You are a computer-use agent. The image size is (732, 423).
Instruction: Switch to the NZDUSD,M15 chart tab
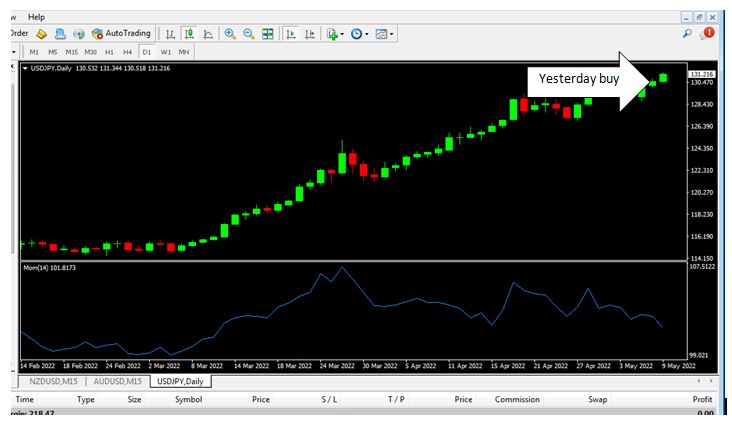(x=53, y=381)
